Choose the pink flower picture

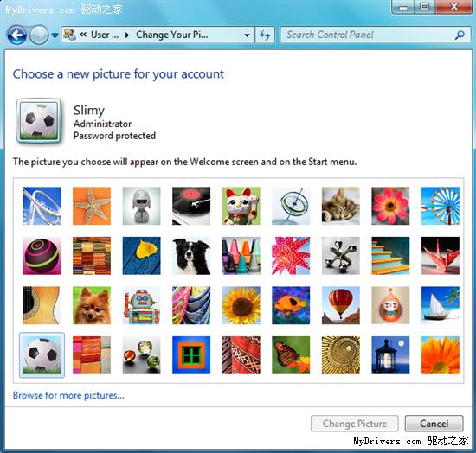tap(390, 206)
